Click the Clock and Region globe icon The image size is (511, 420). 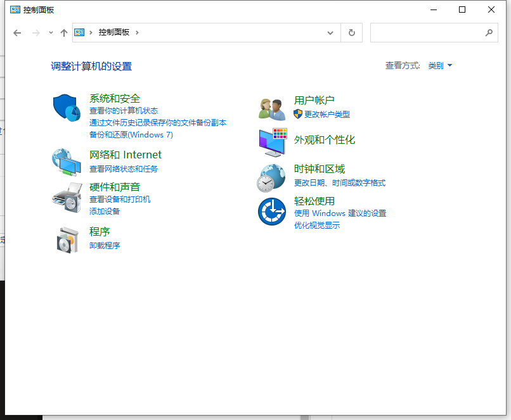pyautogui.click(x=271, y=177)
